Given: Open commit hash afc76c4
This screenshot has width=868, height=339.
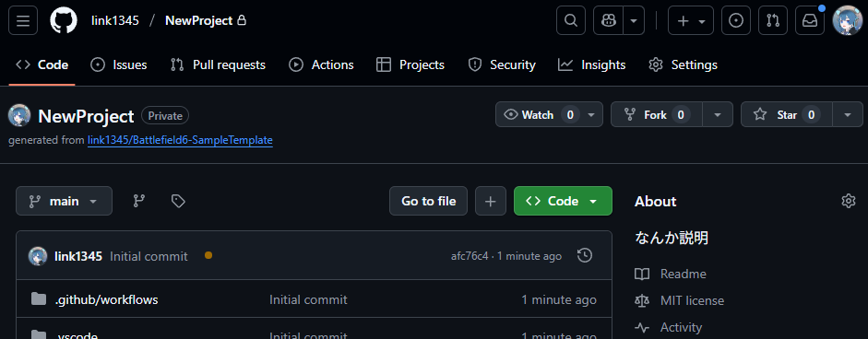Looking at the screenshot, I should [470, 256].
